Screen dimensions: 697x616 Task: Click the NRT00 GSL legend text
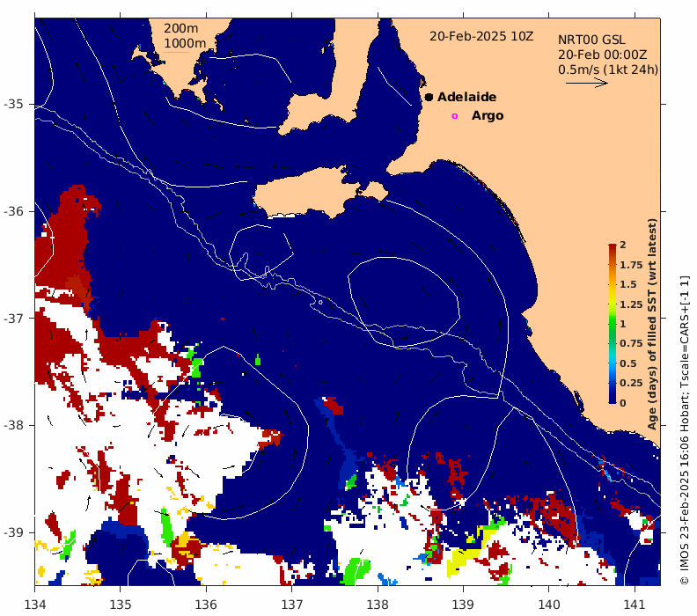point(591,40)
